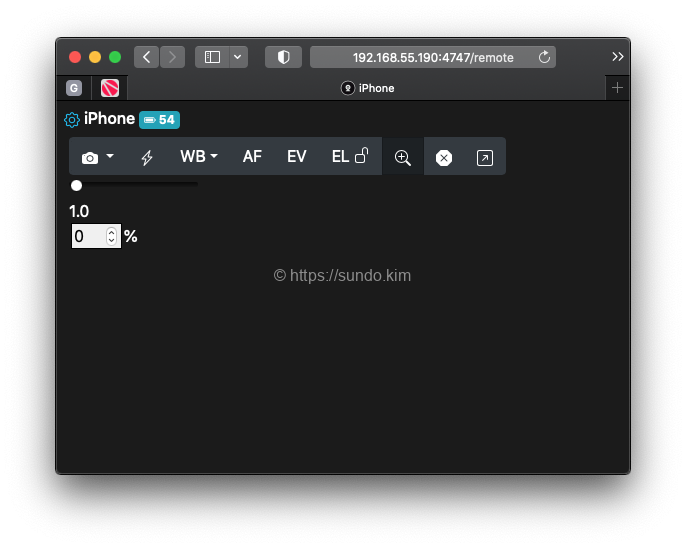686x548 pixels.
Task: Toggle AF autofocus
Action: (x=252, y=157)
